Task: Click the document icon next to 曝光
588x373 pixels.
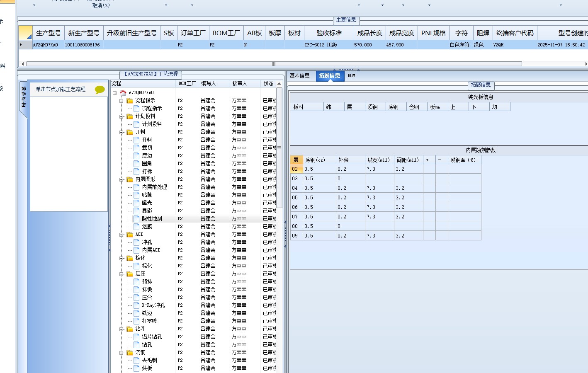Action: pos(136,203)
